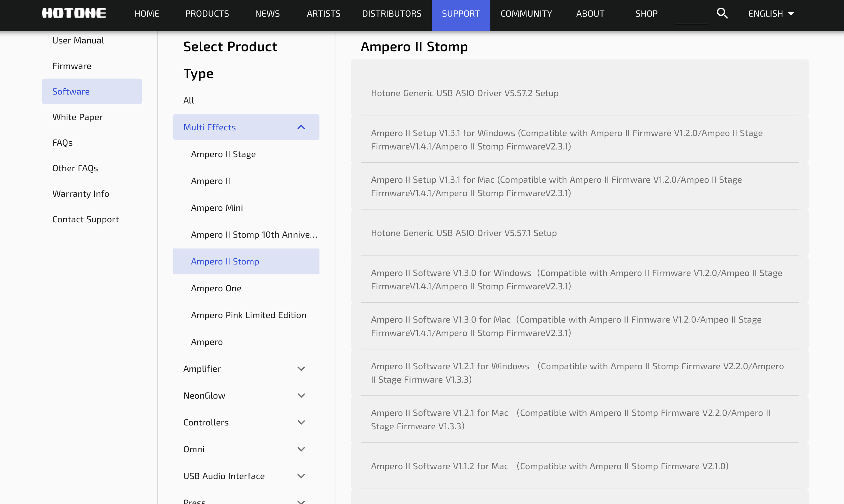Expand the USB Audio Interface category

click(x=301, y=476)
